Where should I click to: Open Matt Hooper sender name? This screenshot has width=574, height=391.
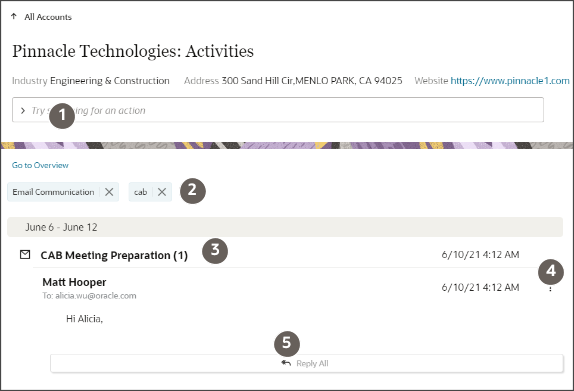[x=74, y=282]
